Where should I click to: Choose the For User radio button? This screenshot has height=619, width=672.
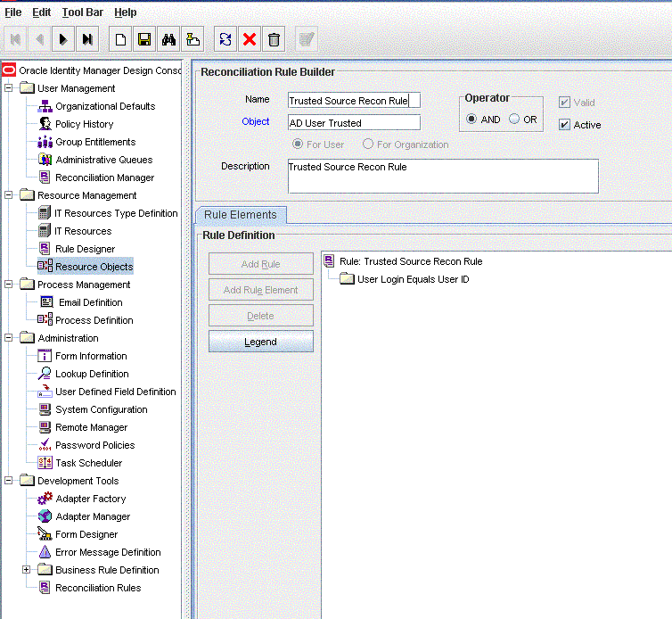[x=298, y=144]
